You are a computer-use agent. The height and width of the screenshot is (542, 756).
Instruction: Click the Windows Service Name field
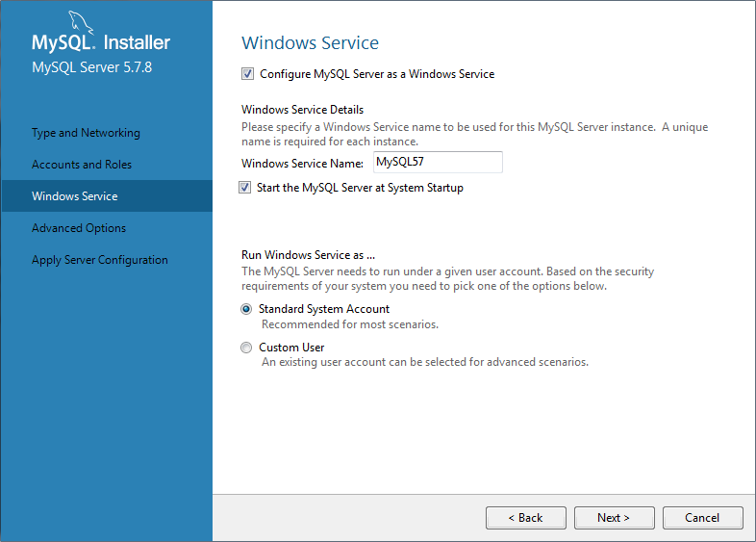pos(438,162)
